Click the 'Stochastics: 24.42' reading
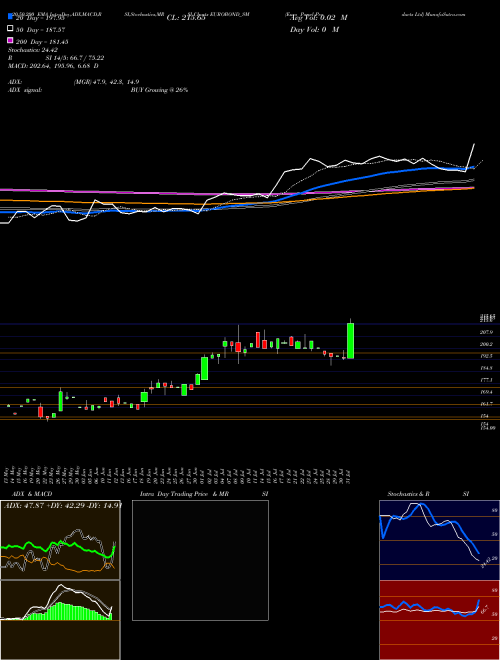The height and width of the screenshot is (660, 500). 33,50
